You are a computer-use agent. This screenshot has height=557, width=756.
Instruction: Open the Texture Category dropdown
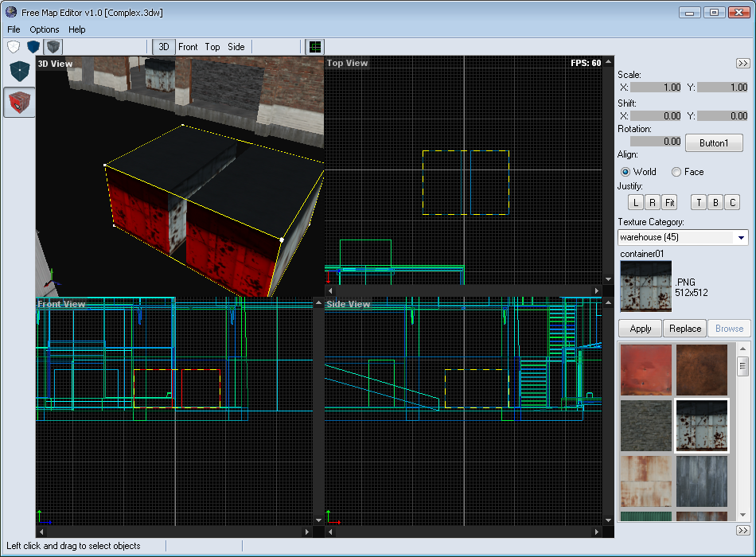click(x=741, y=237)
